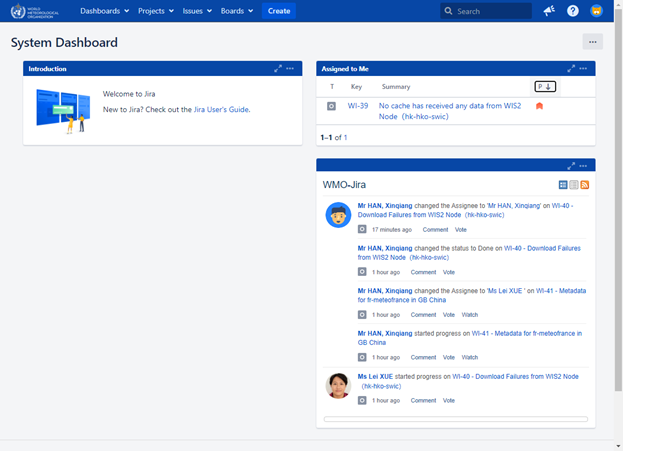Sort issues by the P priority column

(x=545, y=87)
